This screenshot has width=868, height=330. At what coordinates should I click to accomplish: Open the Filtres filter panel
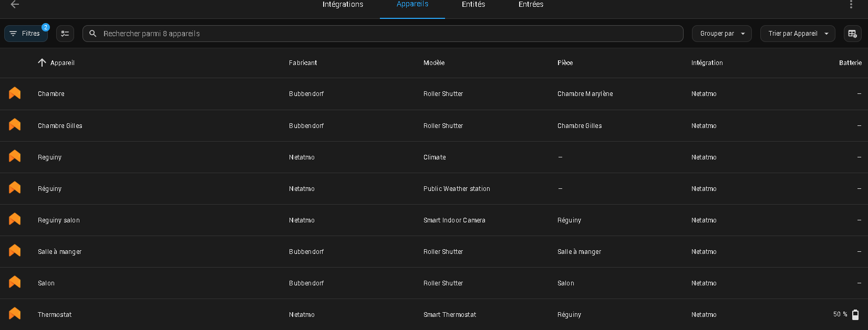pyautogui.click(x=26, y=34)
